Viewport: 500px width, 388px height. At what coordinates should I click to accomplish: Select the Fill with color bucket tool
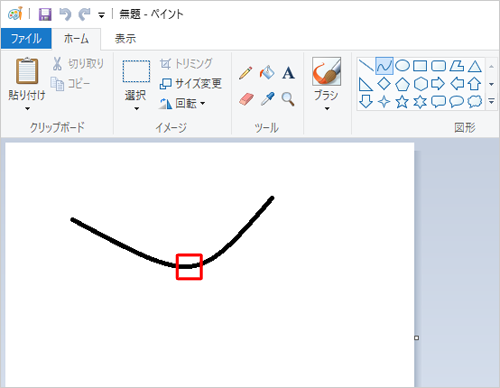[x=267, y=73]
